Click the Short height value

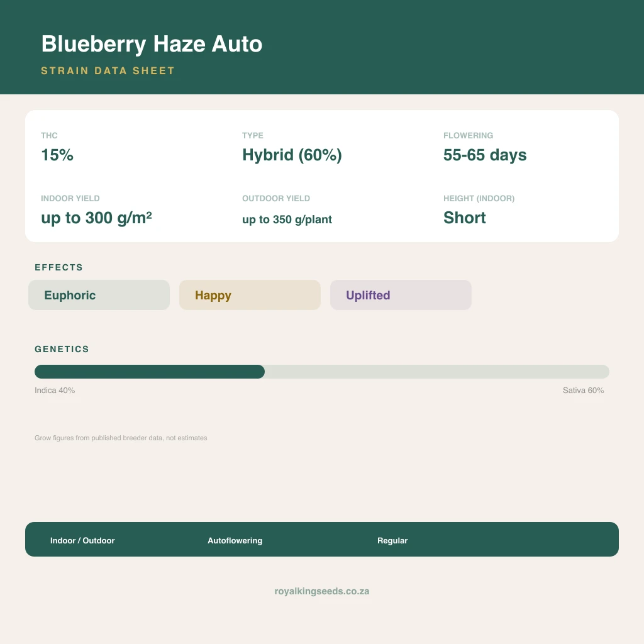pos(465,218)
